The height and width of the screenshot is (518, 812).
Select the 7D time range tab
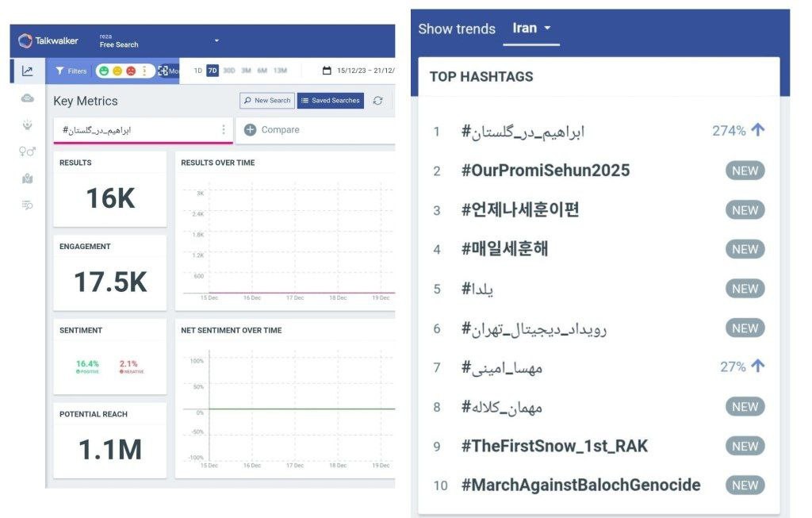[x=213, y=71]
